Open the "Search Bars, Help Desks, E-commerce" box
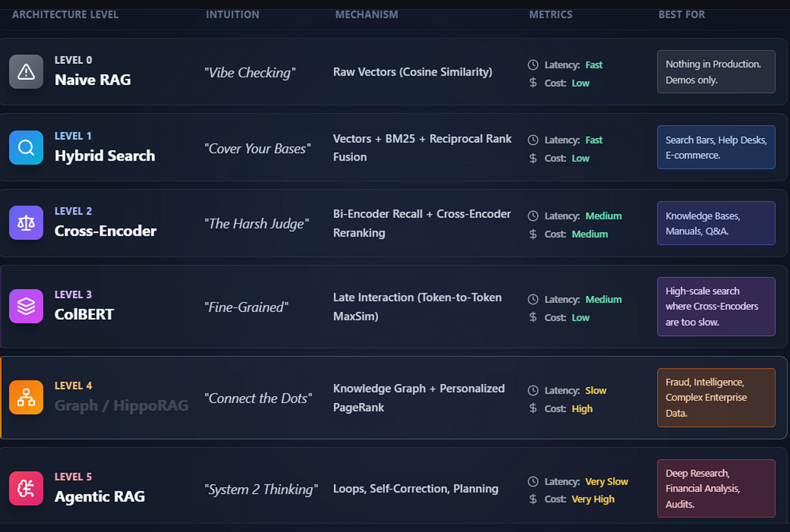This screenshot has height=532, width=790. [716, 147]
